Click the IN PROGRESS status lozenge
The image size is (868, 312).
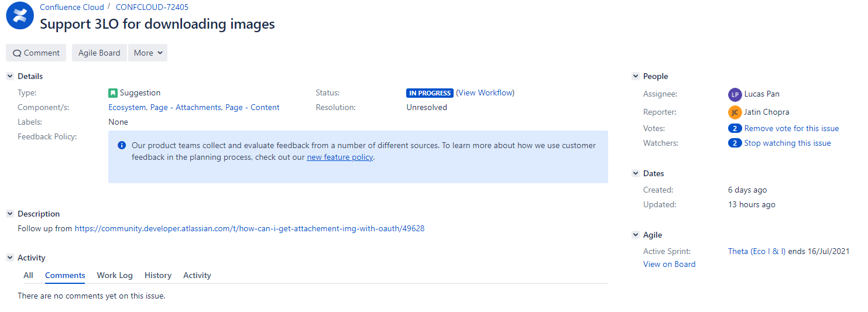pos(430,93)
